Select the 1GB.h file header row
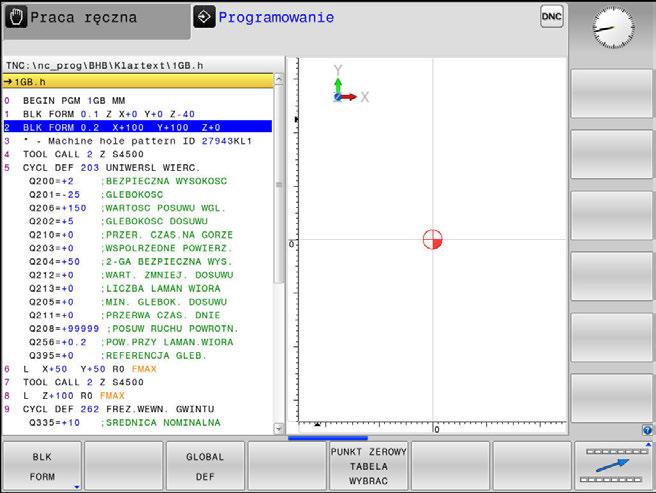656x493 pixels. [x=138, y=81]
